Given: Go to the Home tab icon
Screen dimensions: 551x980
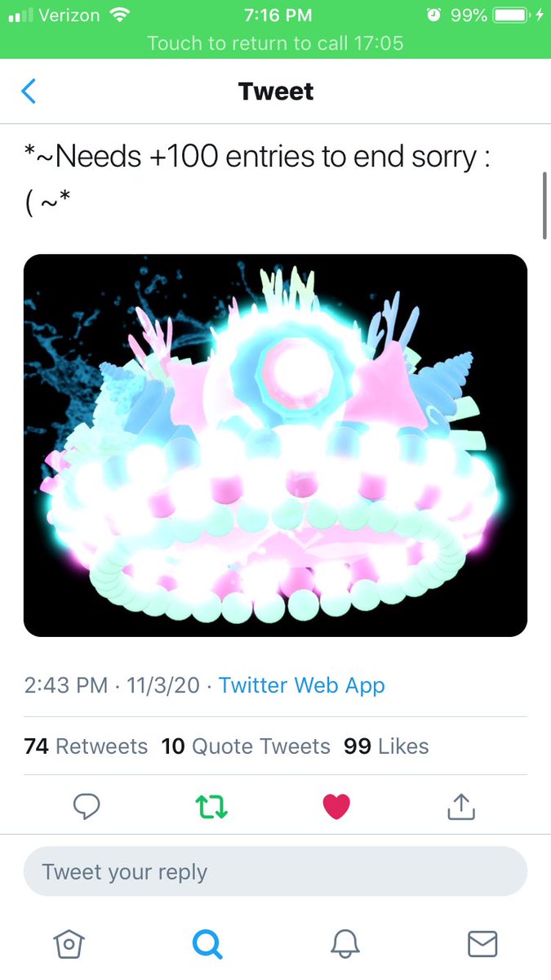Looking at the screenshot, I should pos(69,944).
